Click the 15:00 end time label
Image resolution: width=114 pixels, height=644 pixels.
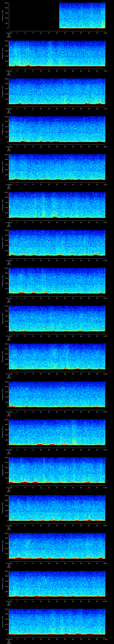pyautogui.click(x=105, y=412)
